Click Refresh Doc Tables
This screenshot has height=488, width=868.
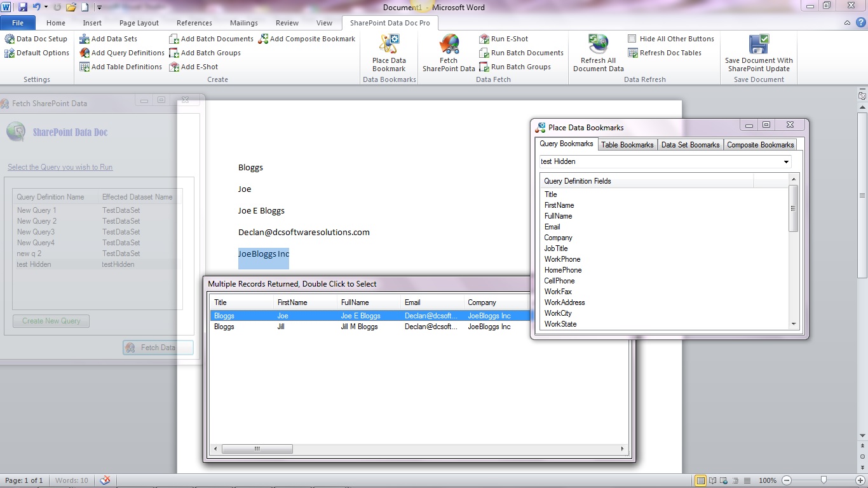click(665, 53)
